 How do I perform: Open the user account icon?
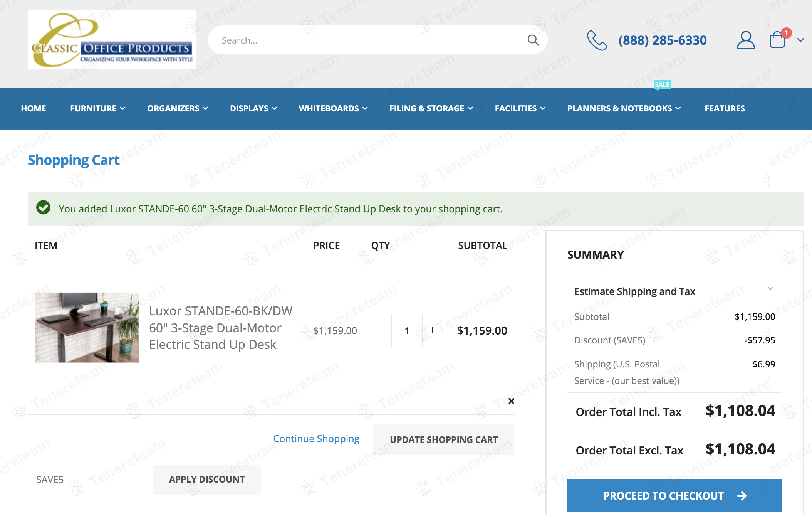[746, 40]
